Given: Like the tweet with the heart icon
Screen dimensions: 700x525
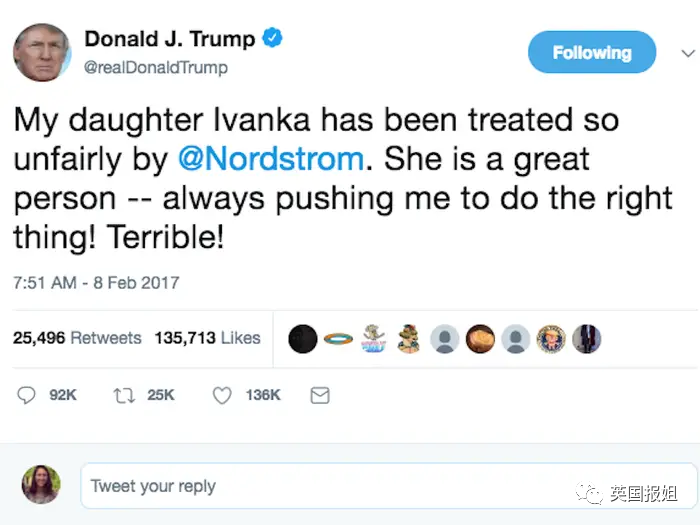Looking at the screenshot, I should pyautogui.click(x=222, y=396).
